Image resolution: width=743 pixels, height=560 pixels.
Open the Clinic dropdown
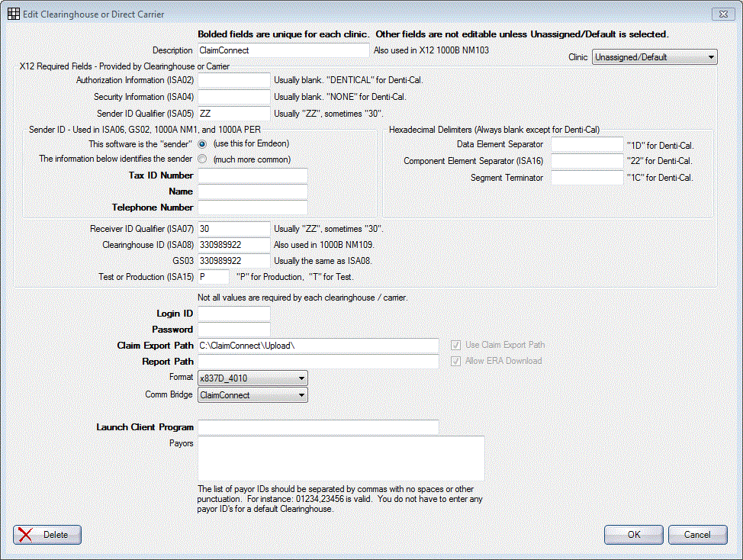[x=655, y=57]
